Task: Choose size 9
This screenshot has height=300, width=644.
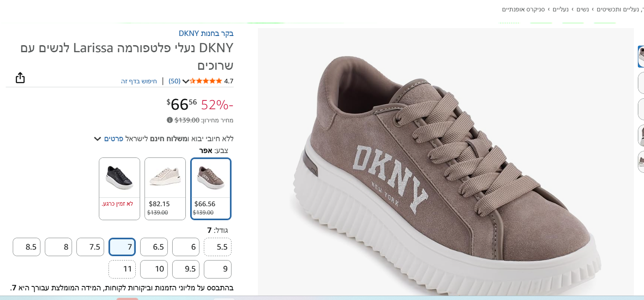Action: [217, 269]
